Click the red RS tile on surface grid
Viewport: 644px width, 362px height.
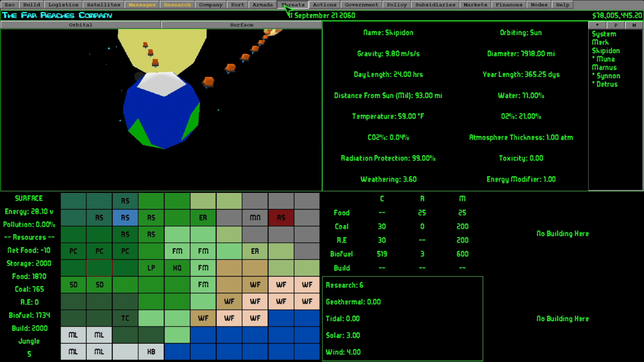281,218
